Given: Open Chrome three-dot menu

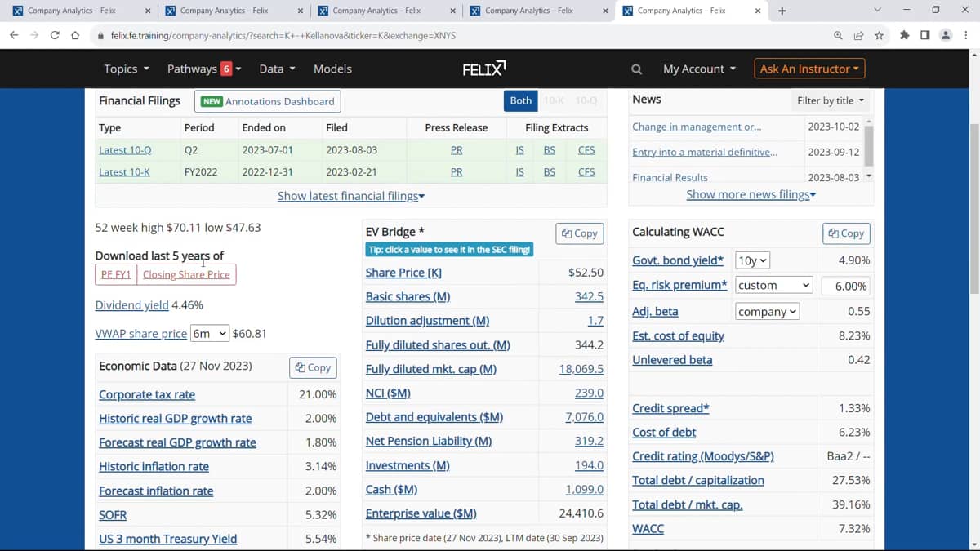Looking at the screenshot, I should click(967, 35).
